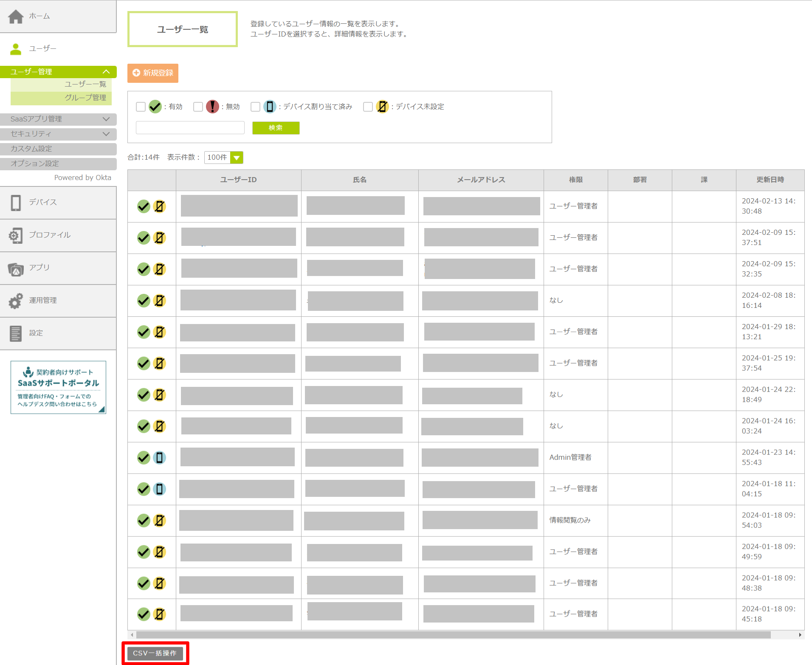The image size is (812, 665).
Task: Click the CSV一括操作 button
Action: pos(155,653)
